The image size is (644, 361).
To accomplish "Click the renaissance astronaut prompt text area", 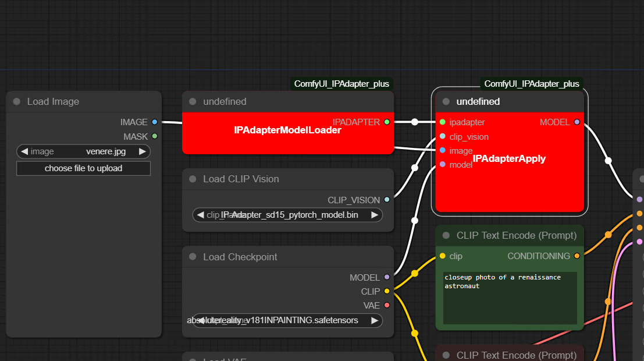I will point(509,297).
